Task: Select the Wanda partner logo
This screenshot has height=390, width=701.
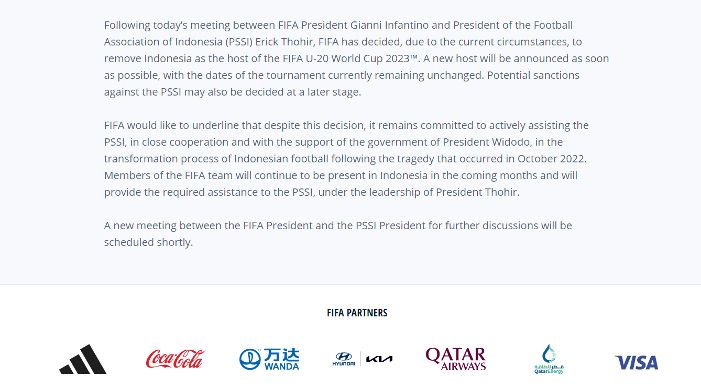Action: 269,359
